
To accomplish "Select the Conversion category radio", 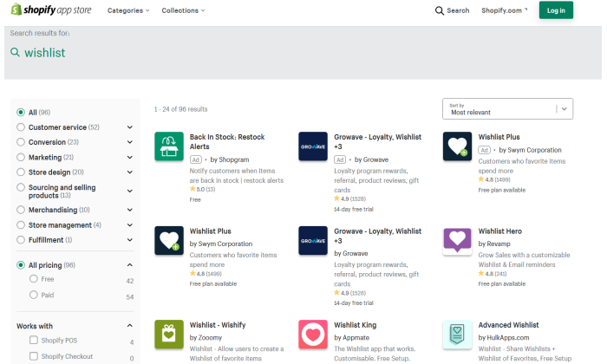I will 21,142.
